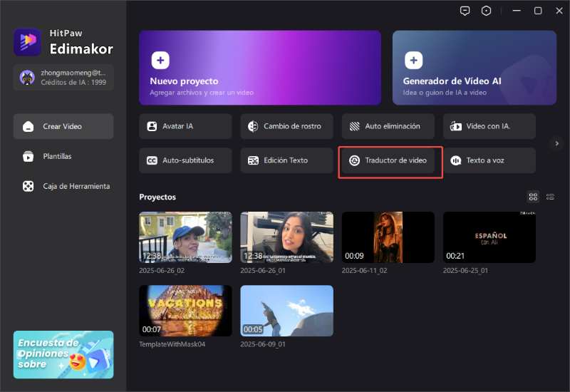Click the Auto eliminación stripes icon

pyautogui.click(x=354, y=126)
